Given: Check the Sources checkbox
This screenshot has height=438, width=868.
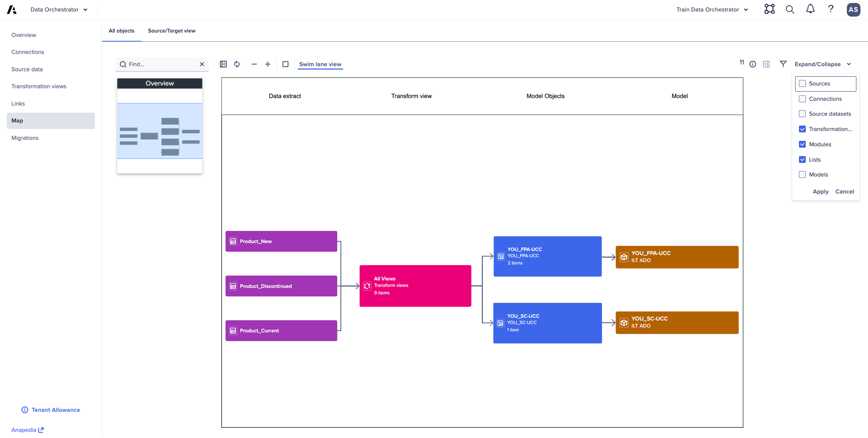Looking at the screenshot, I should coord(802,84).
